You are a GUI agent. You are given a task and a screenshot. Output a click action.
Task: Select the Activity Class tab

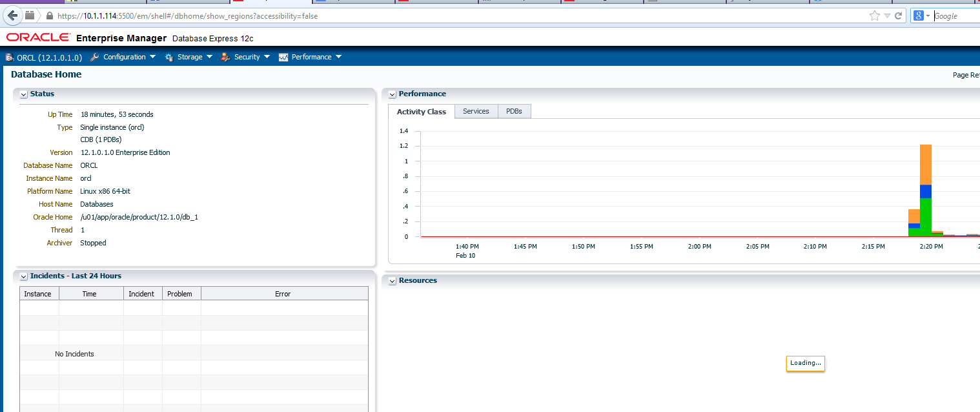click(422, 112)
